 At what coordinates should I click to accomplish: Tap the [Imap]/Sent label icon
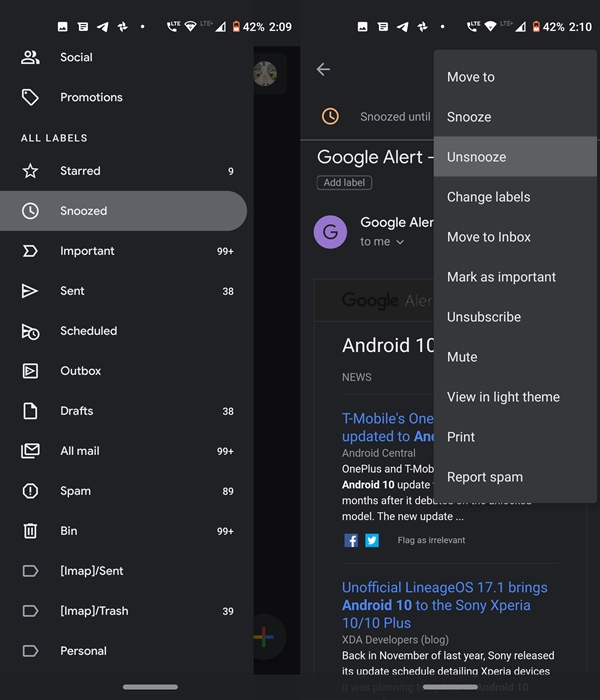30,571
